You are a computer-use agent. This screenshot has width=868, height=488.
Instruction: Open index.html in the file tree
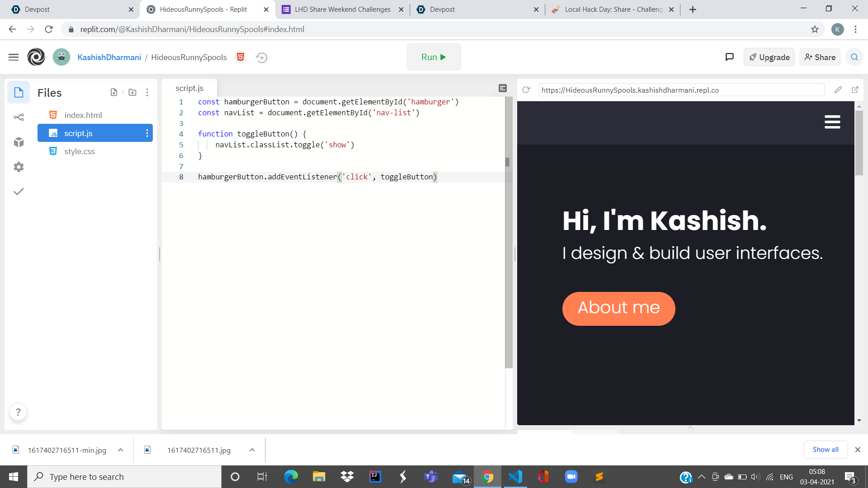(83, 115)
